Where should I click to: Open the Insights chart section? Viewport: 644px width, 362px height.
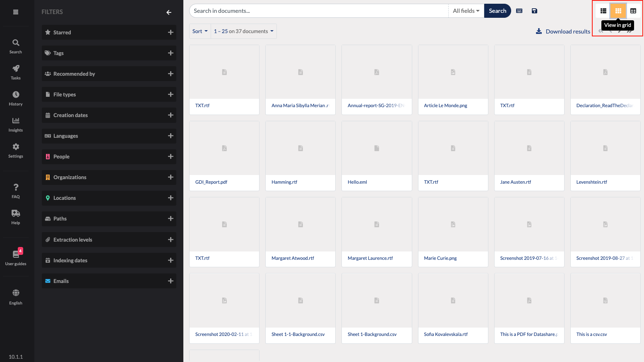pos(16,124)
